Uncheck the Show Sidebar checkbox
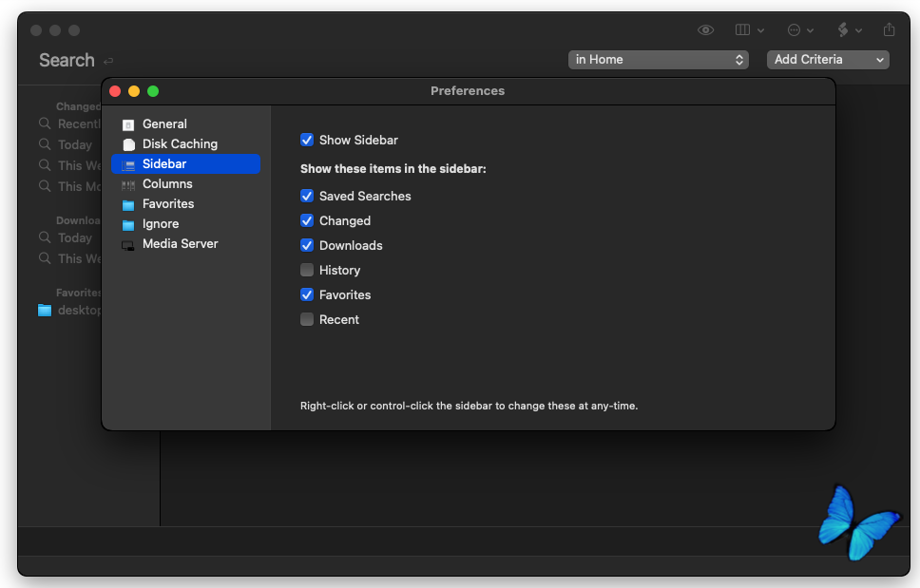Screen dimensions: 920x588 tap(307, 140)
